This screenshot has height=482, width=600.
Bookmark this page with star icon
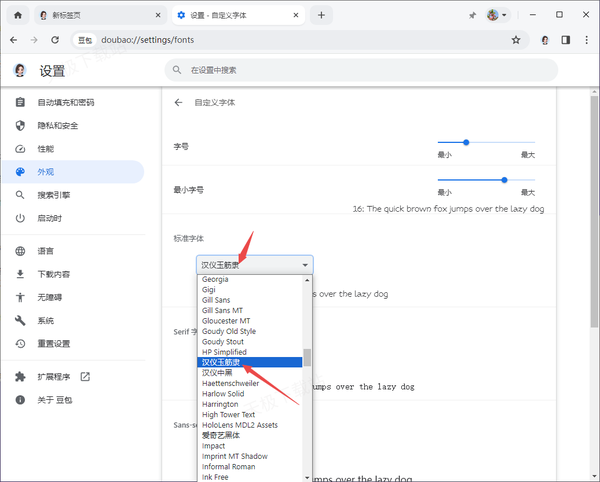[x=516, y=40]
